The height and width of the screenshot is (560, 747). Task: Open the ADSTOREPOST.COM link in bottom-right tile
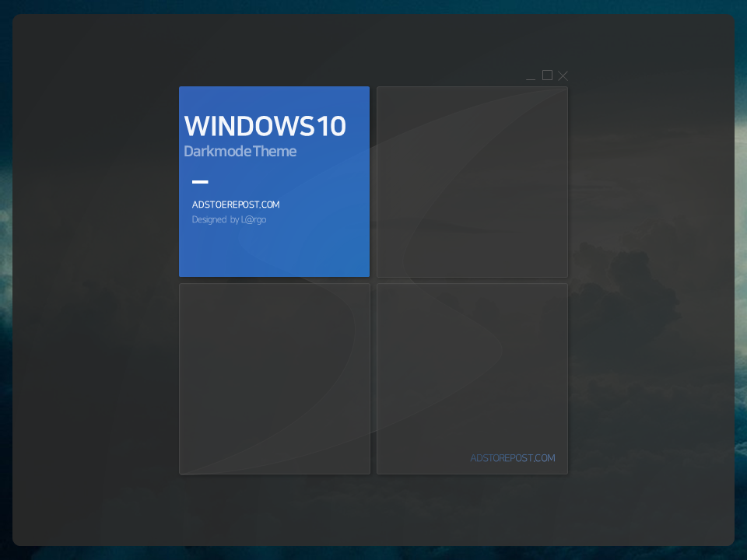[513, 457]
